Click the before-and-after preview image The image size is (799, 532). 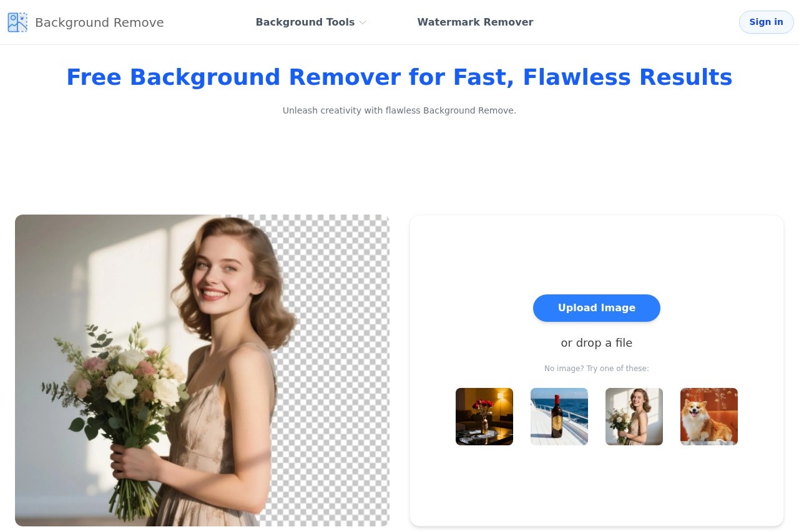(x=202, y=370)
